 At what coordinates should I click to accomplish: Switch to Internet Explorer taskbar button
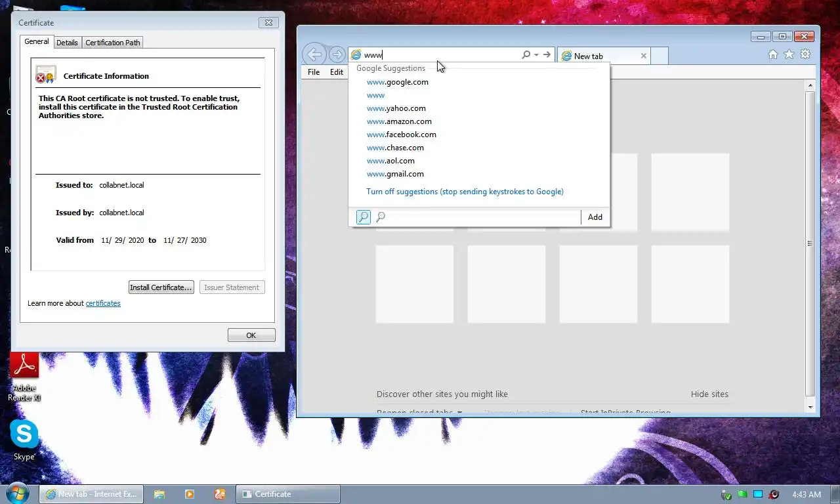coord(91,494)
